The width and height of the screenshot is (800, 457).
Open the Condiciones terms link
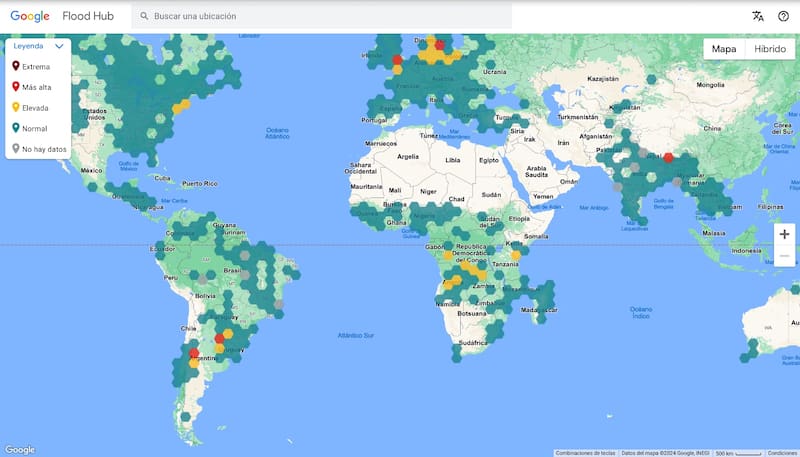[782, 452]
